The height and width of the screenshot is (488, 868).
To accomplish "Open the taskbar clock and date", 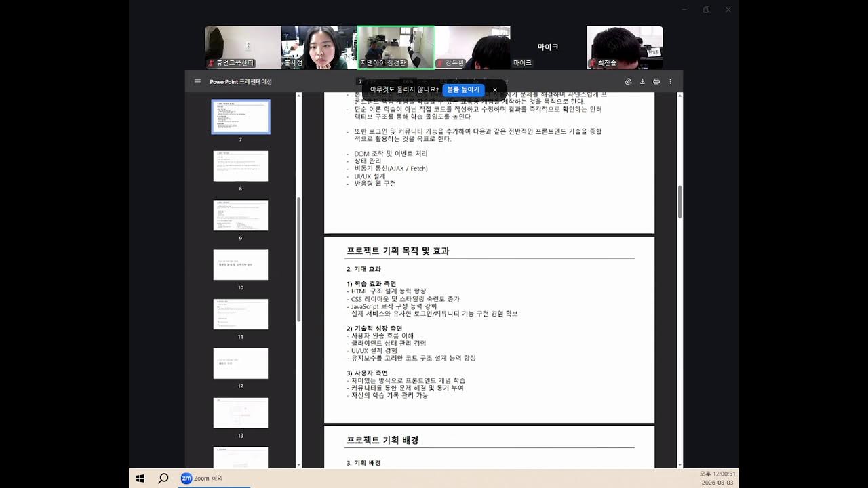I will click(x=717, y=478).
